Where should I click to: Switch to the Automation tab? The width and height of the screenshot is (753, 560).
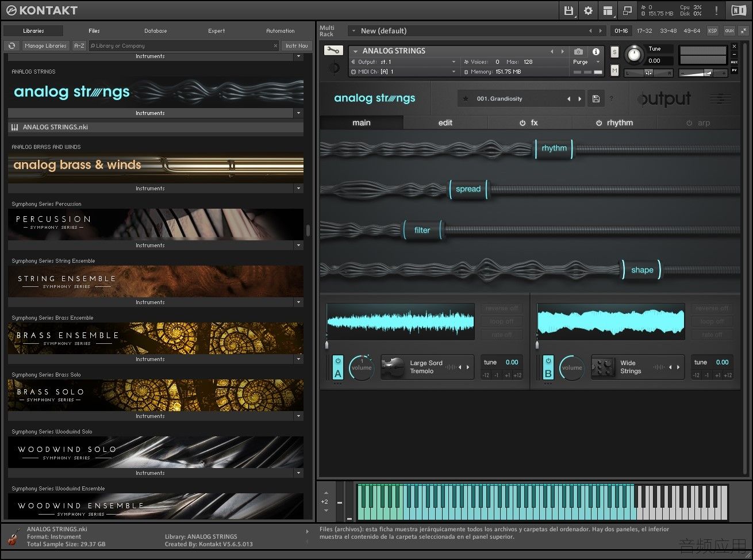click(281, 31)
